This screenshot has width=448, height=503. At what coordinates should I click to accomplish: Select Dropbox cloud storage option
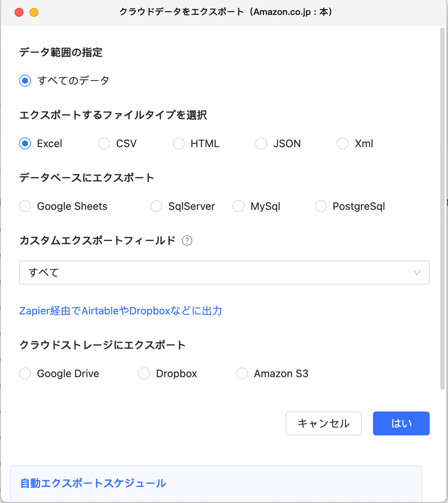(144, 373)
